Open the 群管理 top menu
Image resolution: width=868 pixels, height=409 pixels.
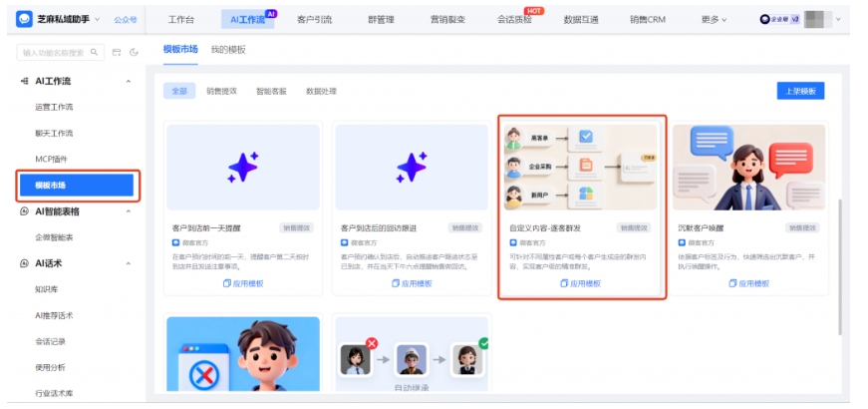[381, 19]
